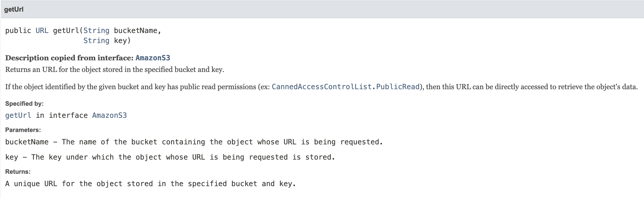Click the 'Specified by:' label
This screenshot has width=644, height=198.
point(24,104)
